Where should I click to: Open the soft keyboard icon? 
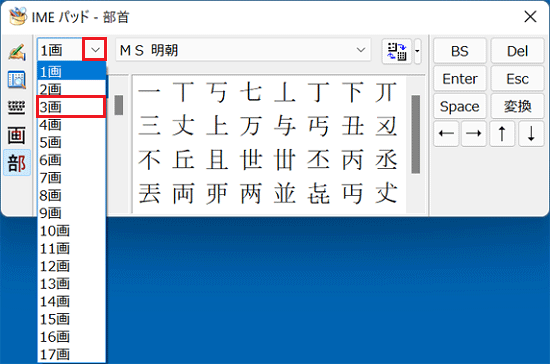(17, 108)
